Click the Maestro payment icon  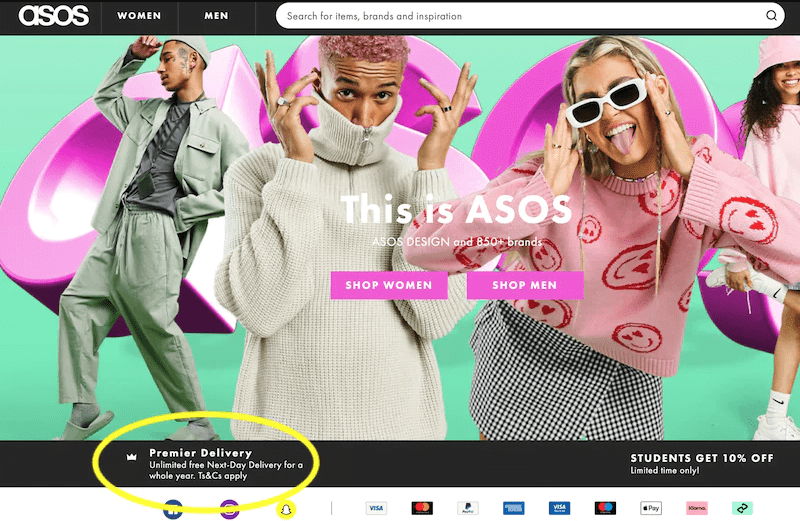pos(605,508)
